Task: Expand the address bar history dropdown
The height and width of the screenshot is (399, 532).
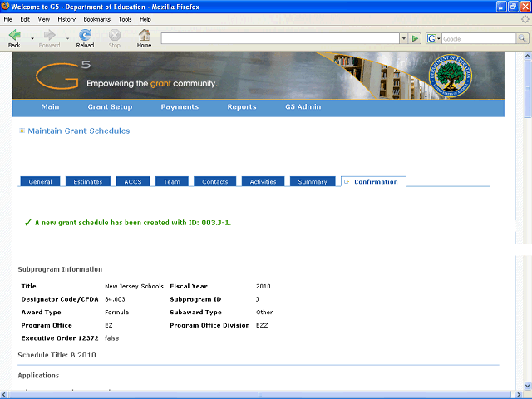Action: [403, 39]
